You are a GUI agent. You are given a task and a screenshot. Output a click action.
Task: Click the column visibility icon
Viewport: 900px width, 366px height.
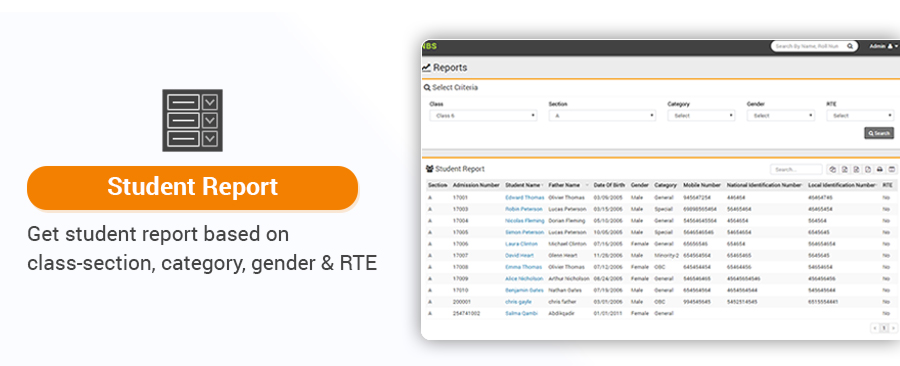[x=891, y=169]
